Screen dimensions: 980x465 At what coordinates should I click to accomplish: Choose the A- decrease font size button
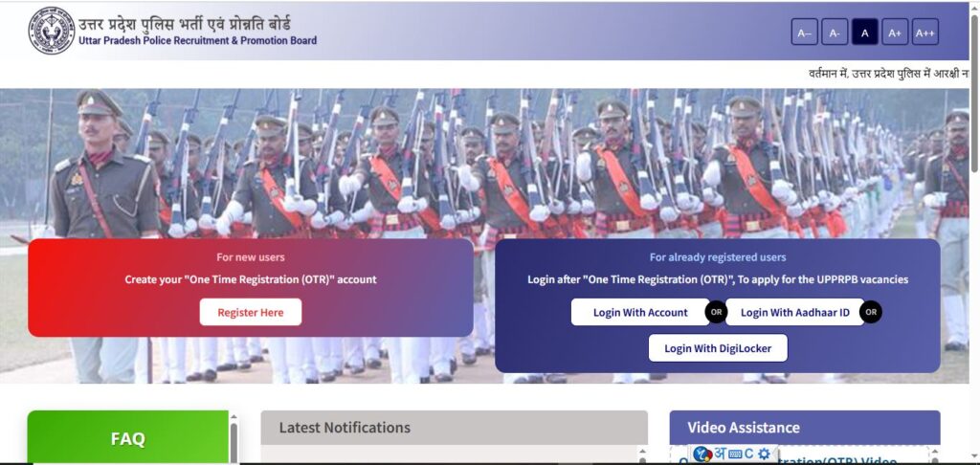835,33
